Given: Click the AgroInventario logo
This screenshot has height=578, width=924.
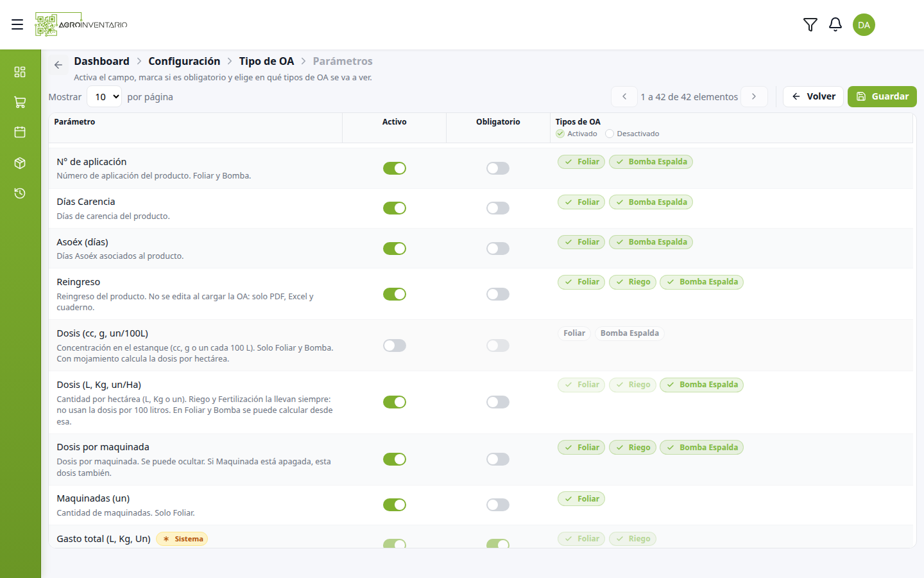Looking at the screenshot, I should tap(81, 24).
